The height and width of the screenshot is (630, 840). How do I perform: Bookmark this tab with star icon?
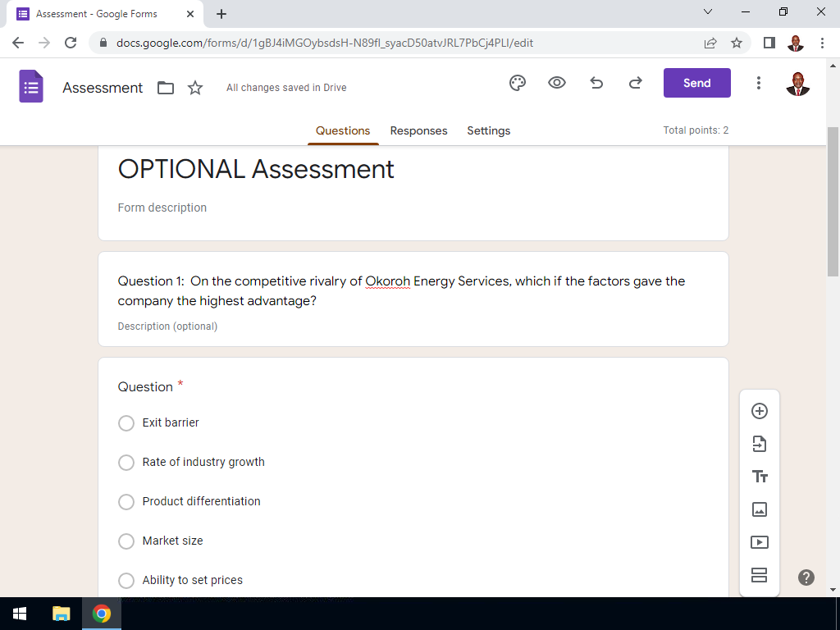(x=737, y=43)
